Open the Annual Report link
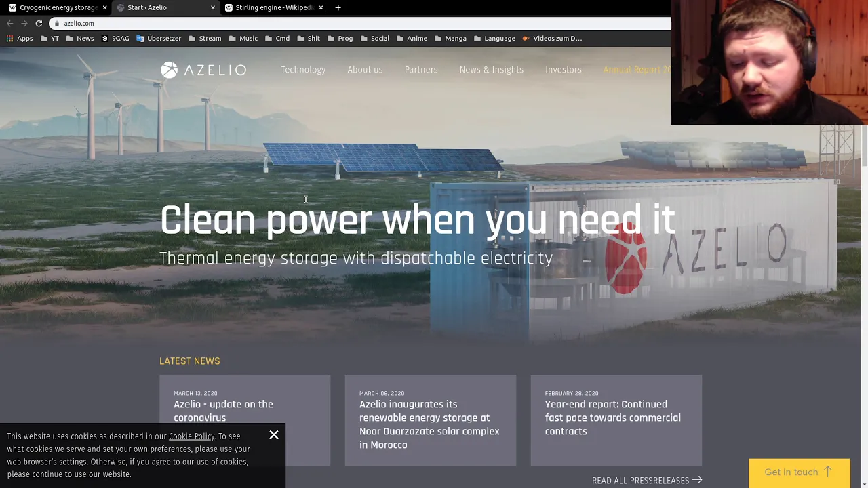 pos(637,70)
